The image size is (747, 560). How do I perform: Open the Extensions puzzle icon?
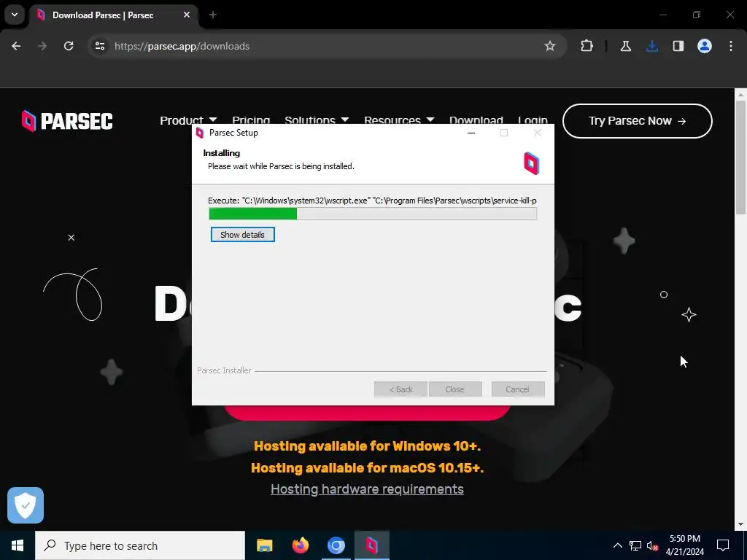coord(587,46)
